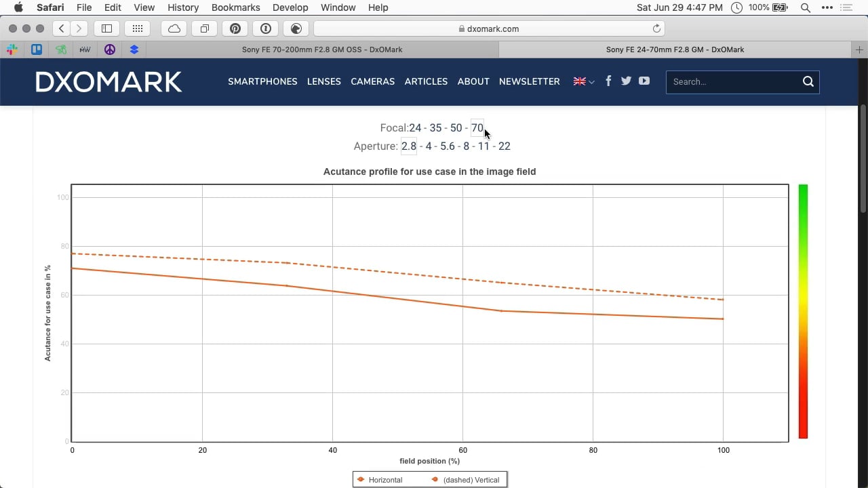Open the DXOMARK Twitter icon
Viewport: 868px width, 488px height.
pos(626,81)
